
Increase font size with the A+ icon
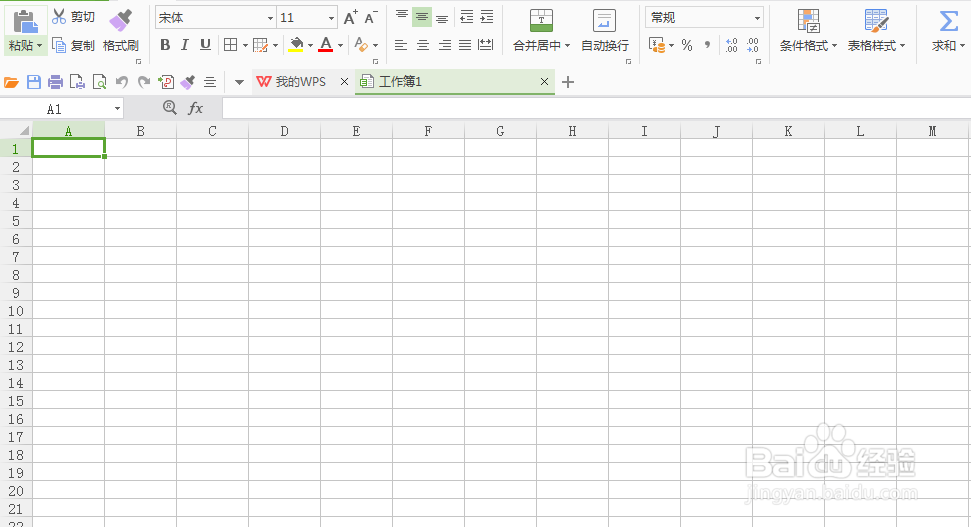pyautogui.click(x=351, y=18)
